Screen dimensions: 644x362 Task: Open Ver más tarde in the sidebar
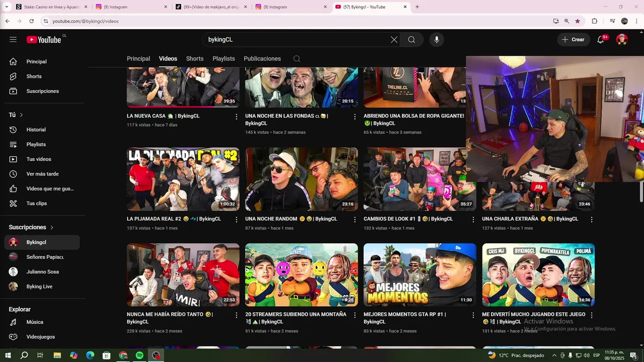42,174
